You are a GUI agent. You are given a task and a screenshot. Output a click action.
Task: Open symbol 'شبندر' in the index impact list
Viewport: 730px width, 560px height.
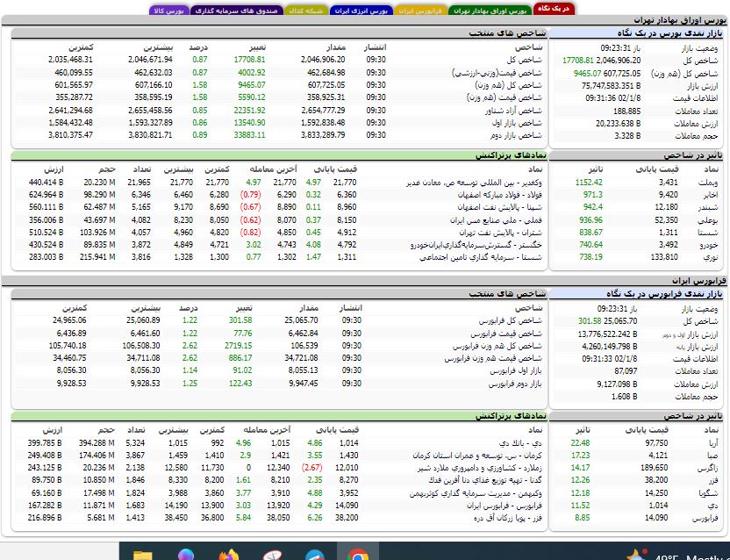click(x=708, y=207)
